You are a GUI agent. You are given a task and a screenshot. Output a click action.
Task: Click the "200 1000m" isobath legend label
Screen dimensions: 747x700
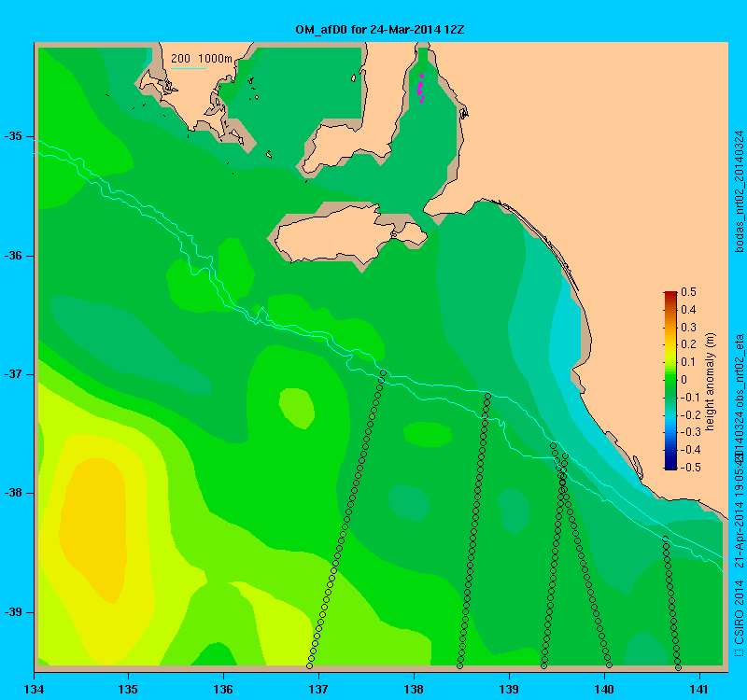pyautogui.click(x=202, y=59)
